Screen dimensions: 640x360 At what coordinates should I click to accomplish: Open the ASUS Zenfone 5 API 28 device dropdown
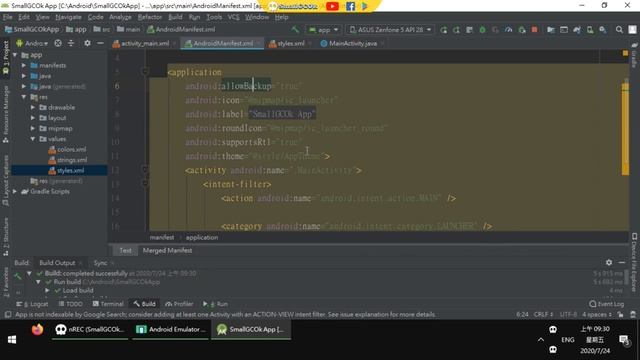coord(390,30)
